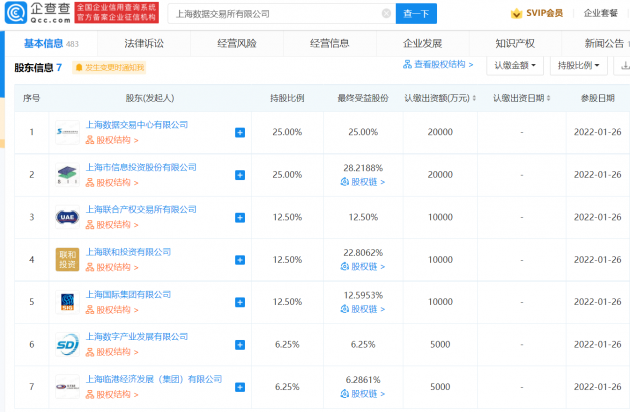This screenshot has width=630, height=412.
Task: Open the 持股比例 filter dropdown
Action: [x=578, y=65]
